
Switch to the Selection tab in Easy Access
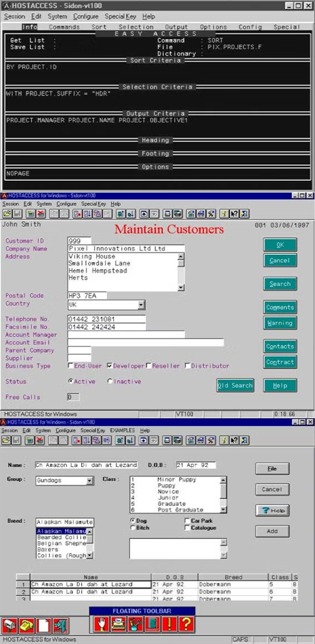136,27
